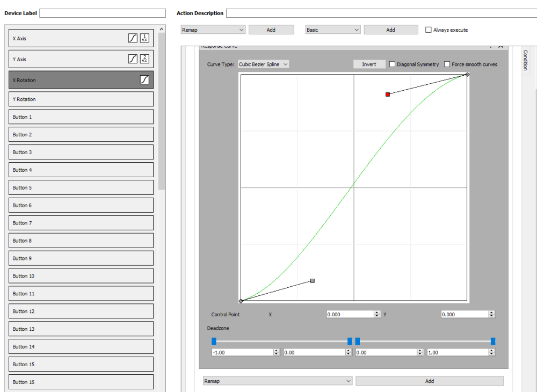Screen dimensions: 537x392
Task: Enable the Always execute checkbox
Action: coord(429,30)
